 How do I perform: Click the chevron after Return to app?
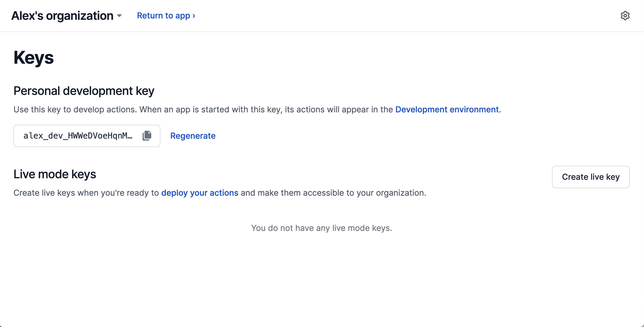tap(194, 16)
